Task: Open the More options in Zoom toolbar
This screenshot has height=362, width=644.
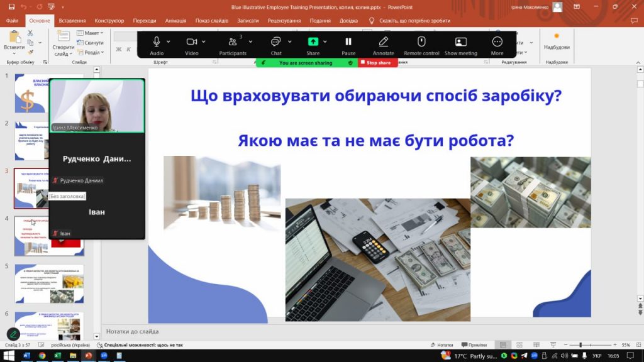Action: 497,41
